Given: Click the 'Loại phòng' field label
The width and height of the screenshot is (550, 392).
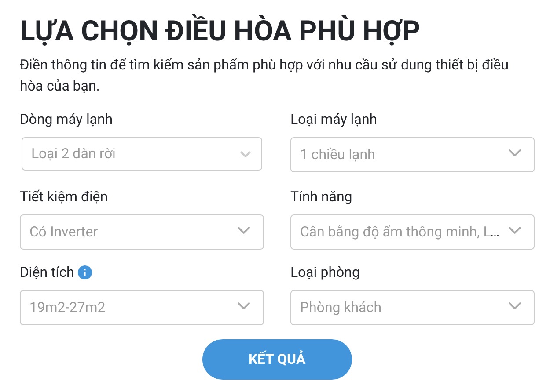Looking at the screenshot, I should 325,272.
